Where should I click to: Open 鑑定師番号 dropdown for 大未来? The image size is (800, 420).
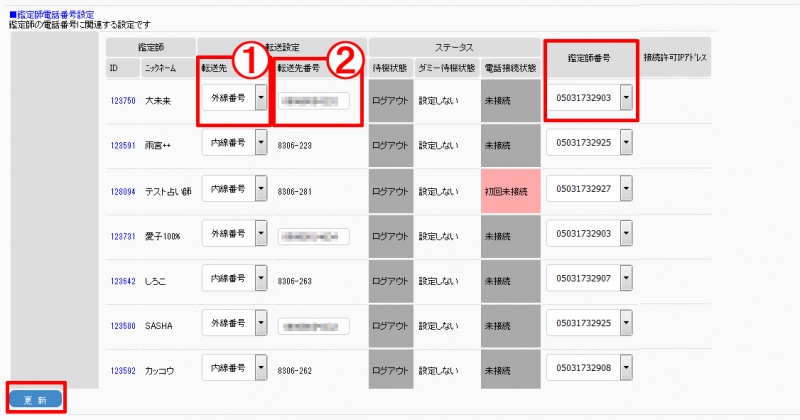click(626, 99)
